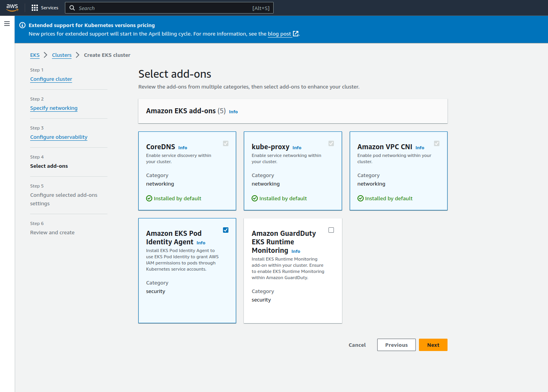548x392 pixels.
Task: Click Step 6 Review and create
Action: point(52,232)
